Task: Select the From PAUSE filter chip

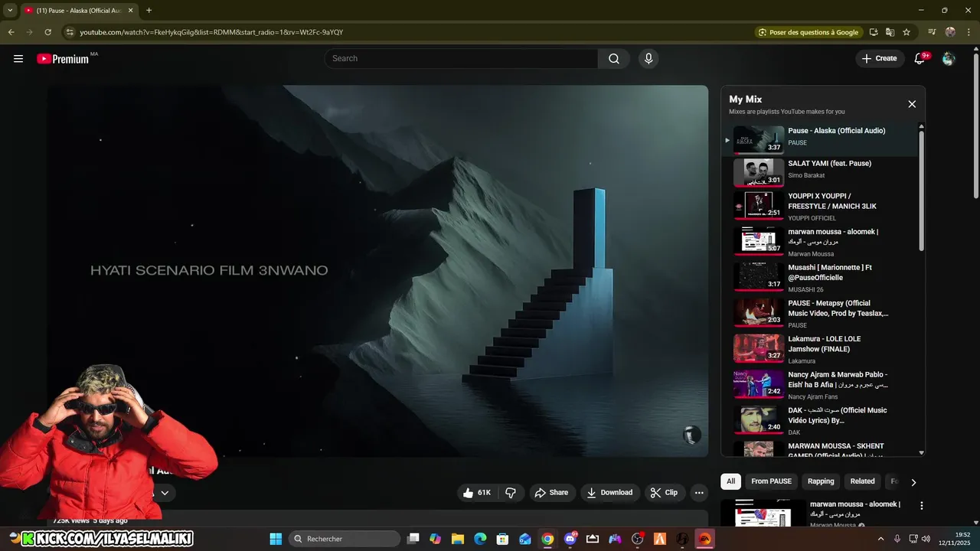Action: tap(771, 481)
